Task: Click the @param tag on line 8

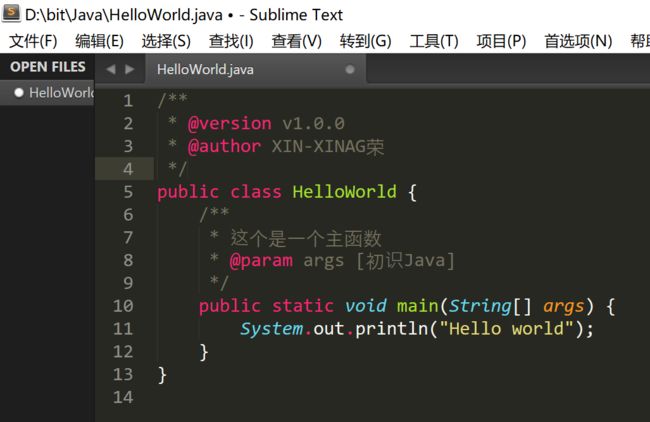Action: pos(261,261)
